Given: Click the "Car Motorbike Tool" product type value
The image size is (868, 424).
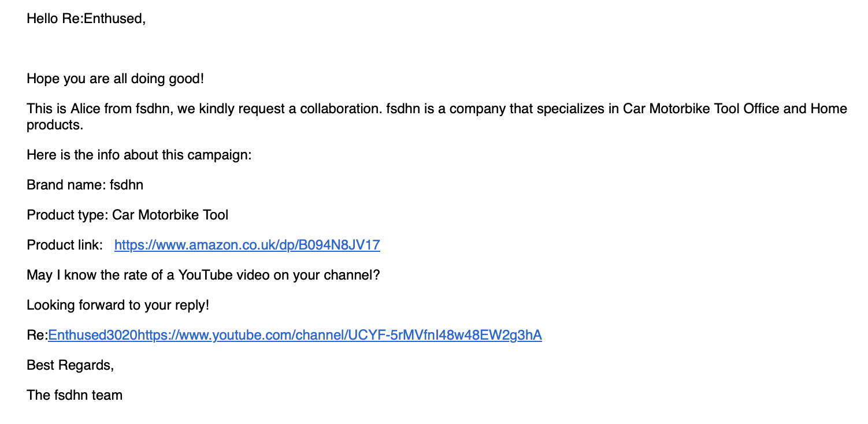Looking at the screenshot, I should click(x=170, y=215).
